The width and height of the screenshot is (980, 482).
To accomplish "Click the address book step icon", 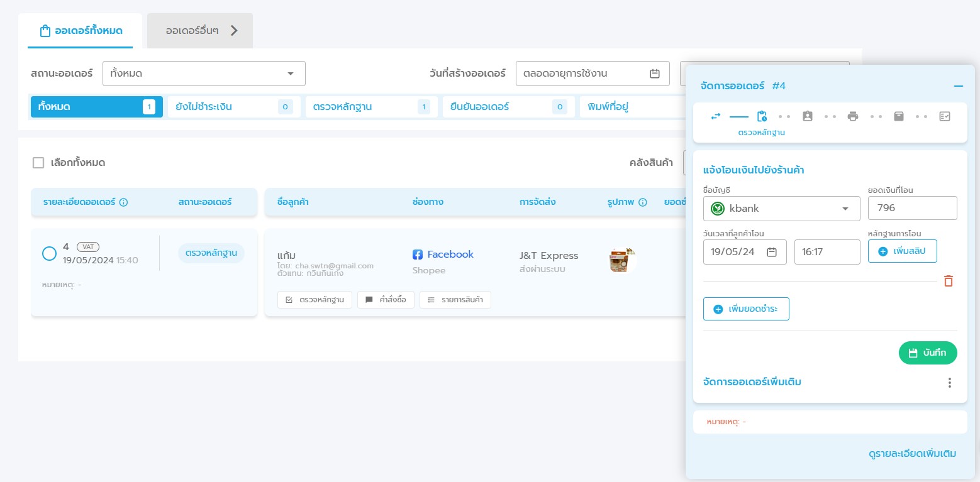I will coord(808,116).
